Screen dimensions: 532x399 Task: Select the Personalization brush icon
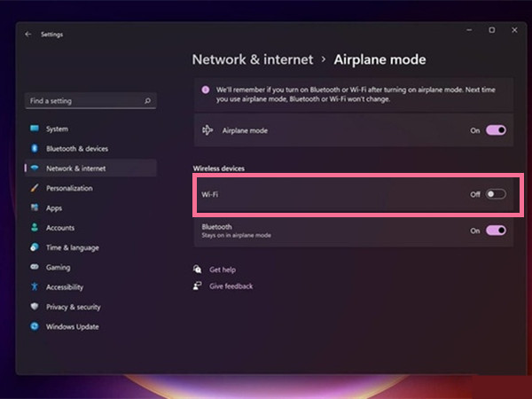35,188
